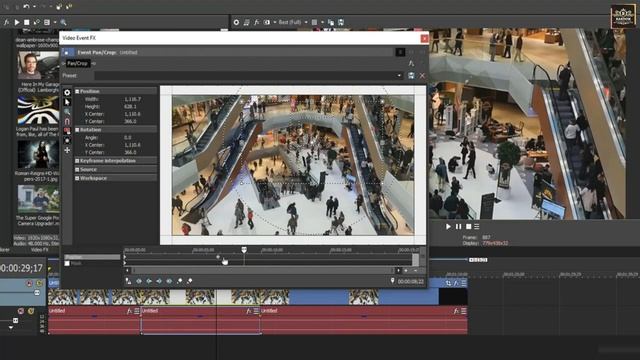Viewport: 640px width, 360px height.
Task: Select the Super Google Pixel media thumbnail
Action: (x=38, y=199)
